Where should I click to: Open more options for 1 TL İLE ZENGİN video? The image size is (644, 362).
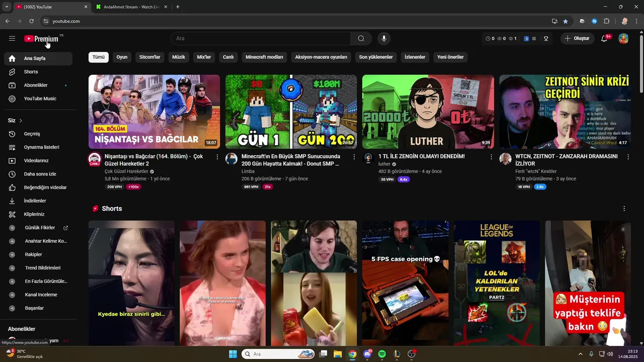(x=491, y=157)
